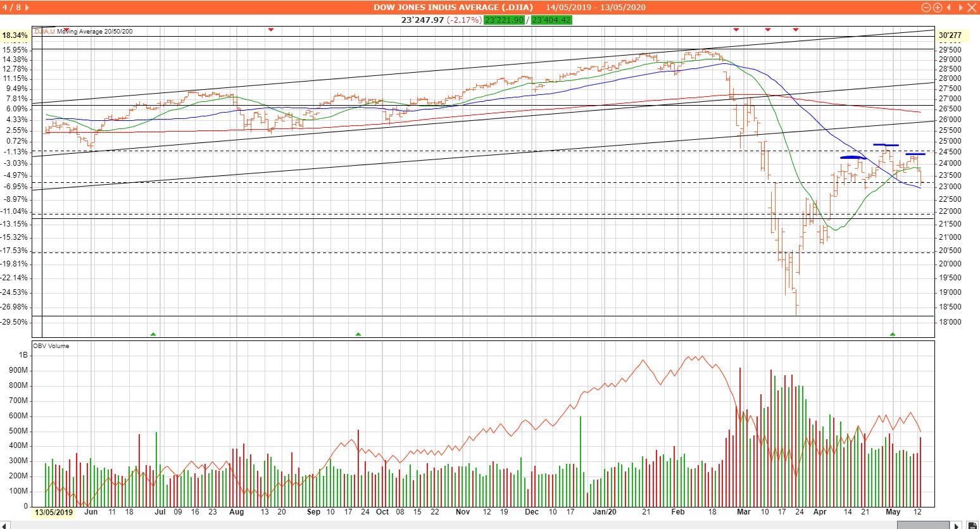Click the 0.72% percent axis label

point(16,140)
